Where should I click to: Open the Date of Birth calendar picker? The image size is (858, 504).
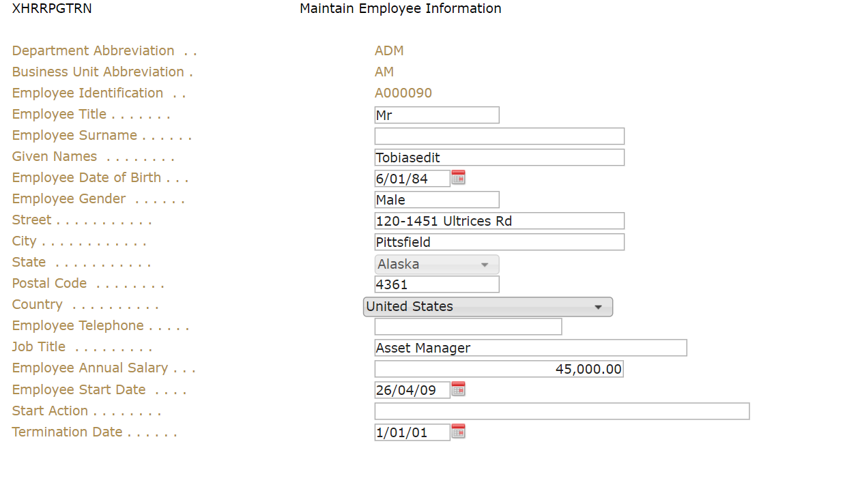click(458, 178)
